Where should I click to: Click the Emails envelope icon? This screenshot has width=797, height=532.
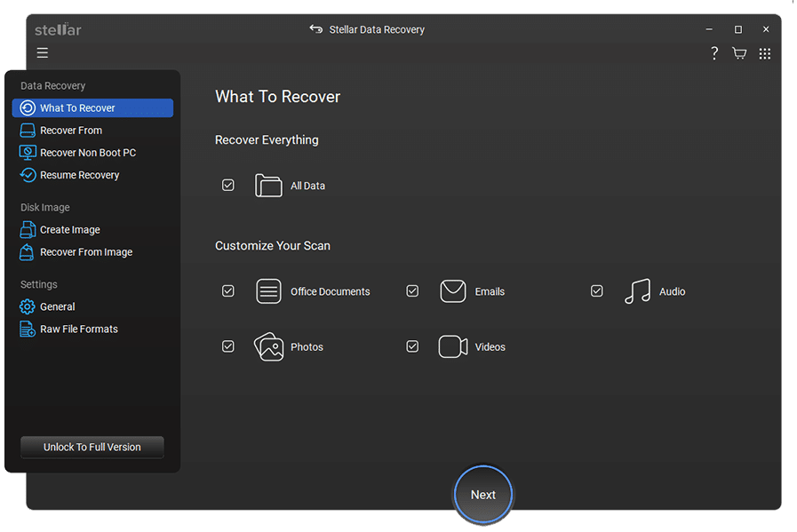(x=453, y=291)
